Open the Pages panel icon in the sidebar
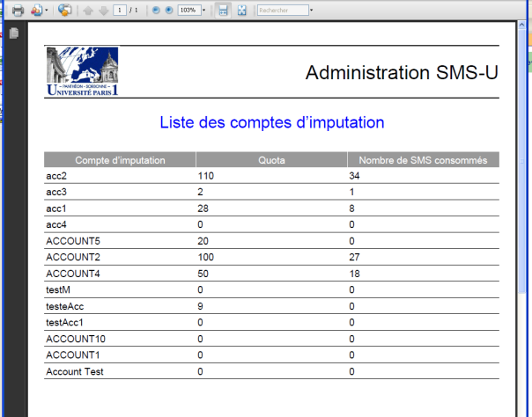Viewport: 532px width, 417px height. pos(14,33)
